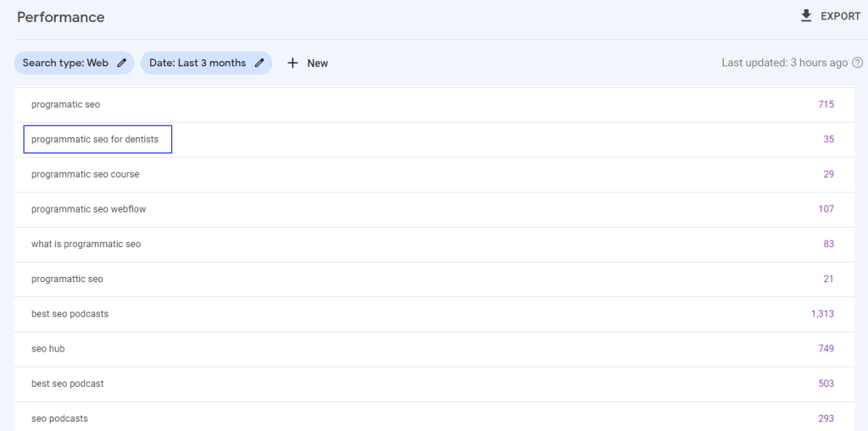
Task: Open programmatic seo course query row
Action: 426,174
